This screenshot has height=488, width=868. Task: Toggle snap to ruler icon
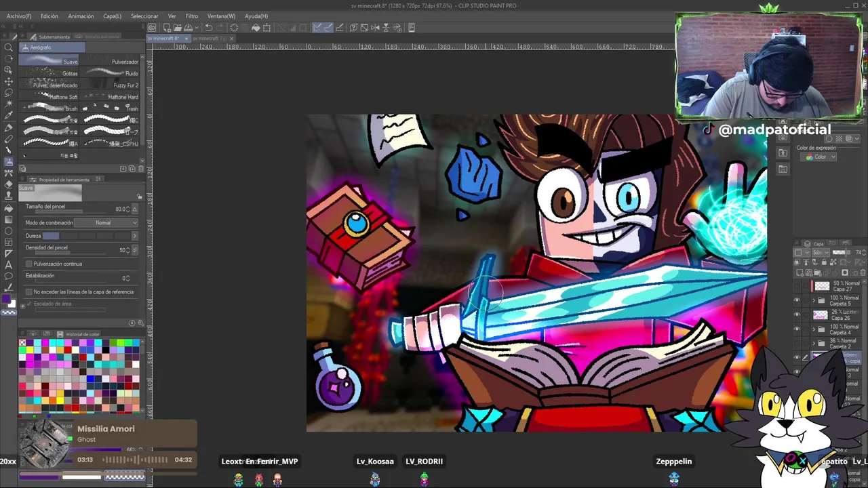317,28
